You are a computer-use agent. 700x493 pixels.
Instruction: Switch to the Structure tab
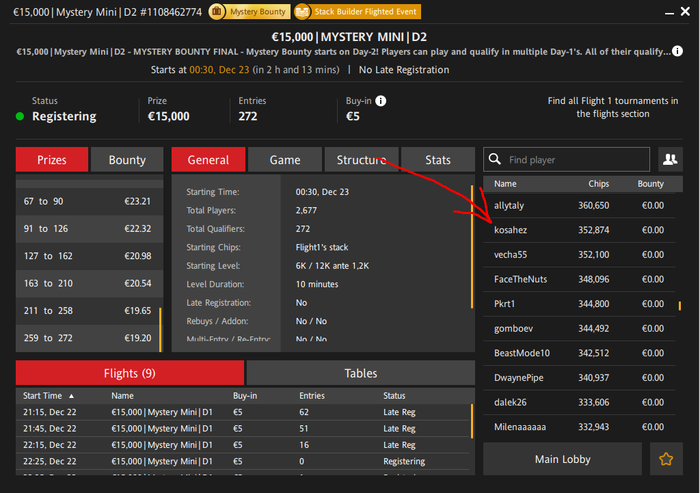tap(361, 160)
